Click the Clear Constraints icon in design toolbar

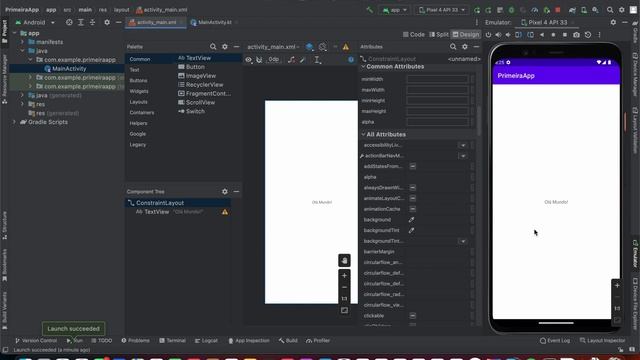coord(291,60)
